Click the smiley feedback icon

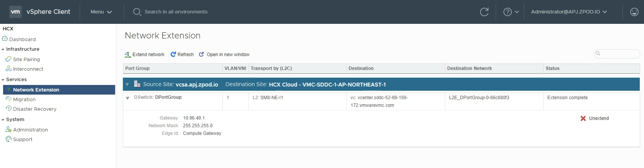[634, 12]
